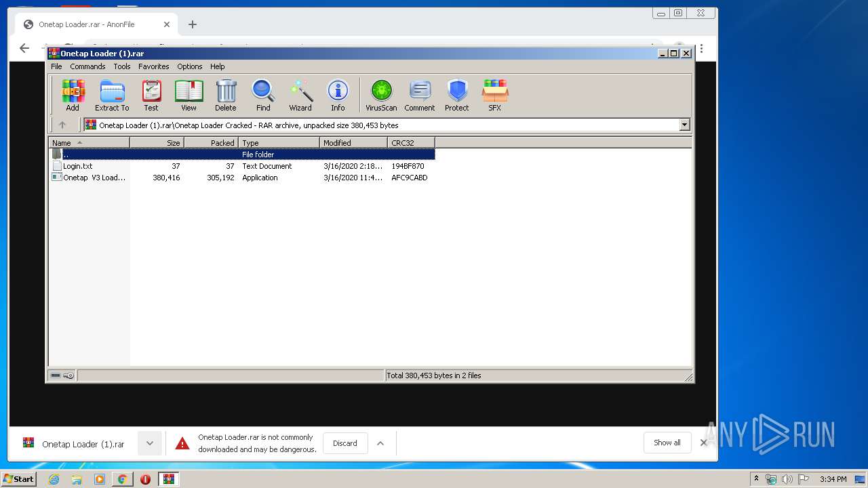Sort by the CRC32 column header
This screenshot has width=868, height=488.
point(411,142)
